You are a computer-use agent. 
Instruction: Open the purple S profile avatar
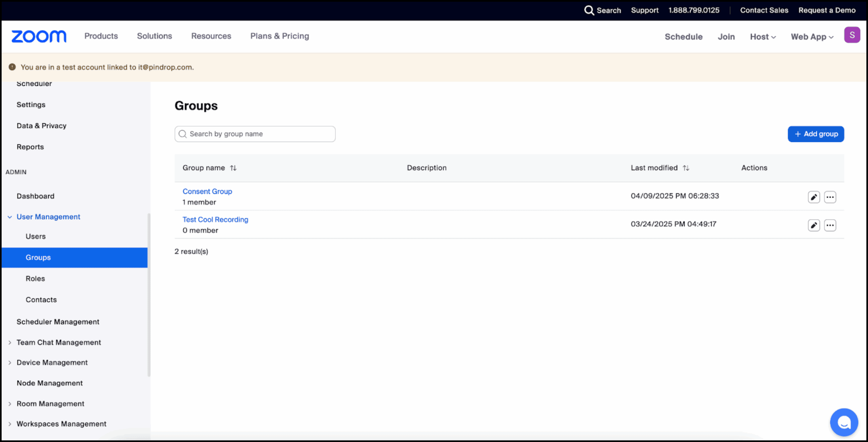(852, 35)
